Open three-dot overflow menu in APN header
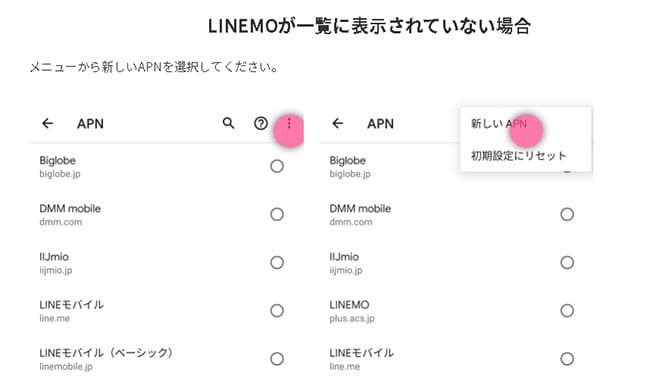Viewport: 650px width, 386px height. coord(289,123)
